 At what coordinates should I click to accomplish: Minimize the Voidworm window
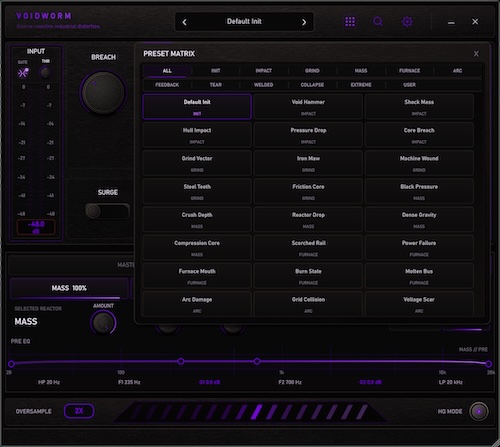pos(451,22)
